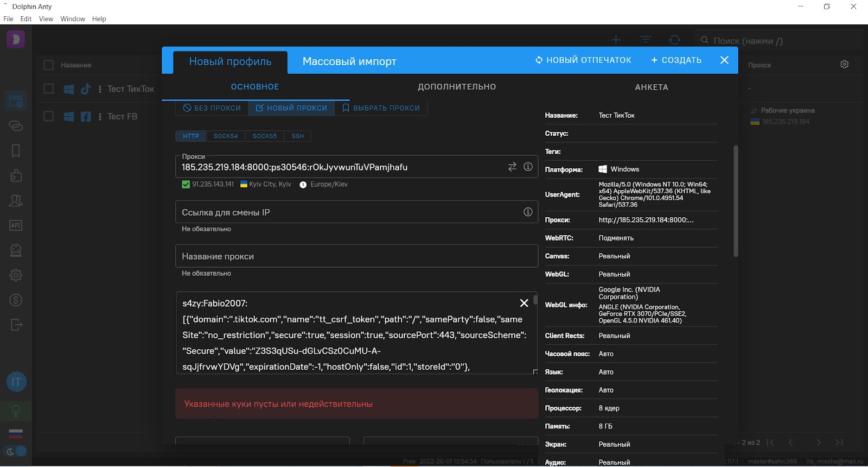Click refresh icon in top toolbar
This screenshot has height=467, width=868.
(675, 40)
